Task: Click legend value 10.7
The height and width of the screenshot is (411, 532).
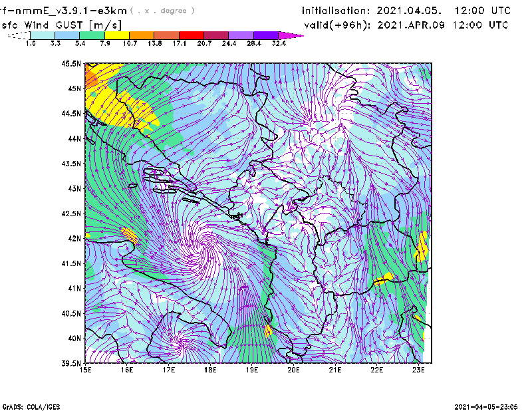Action: (130, 43)
